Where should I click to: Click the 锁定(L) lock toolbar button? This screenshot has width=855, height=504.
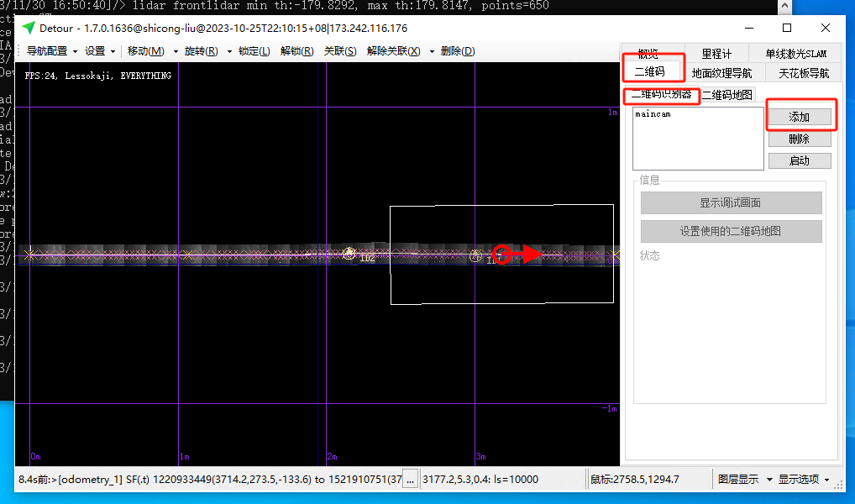tap(254, 51)
